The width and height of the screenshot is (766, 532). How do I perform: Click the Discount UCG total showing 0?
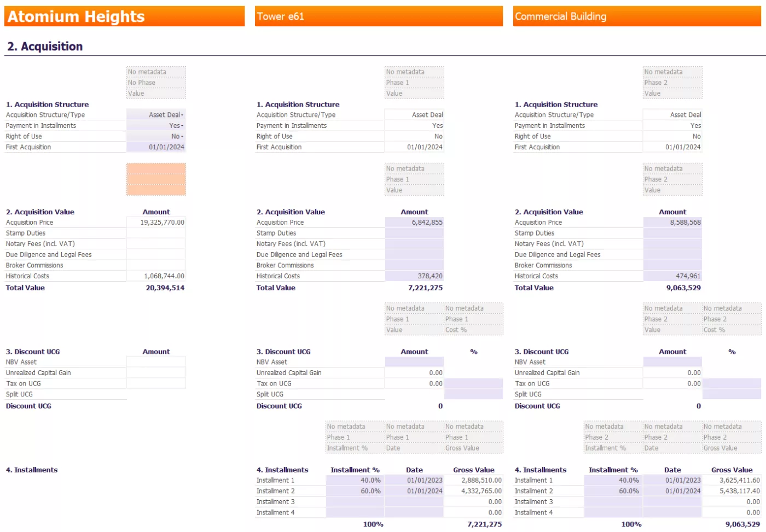tap(440, 406)
